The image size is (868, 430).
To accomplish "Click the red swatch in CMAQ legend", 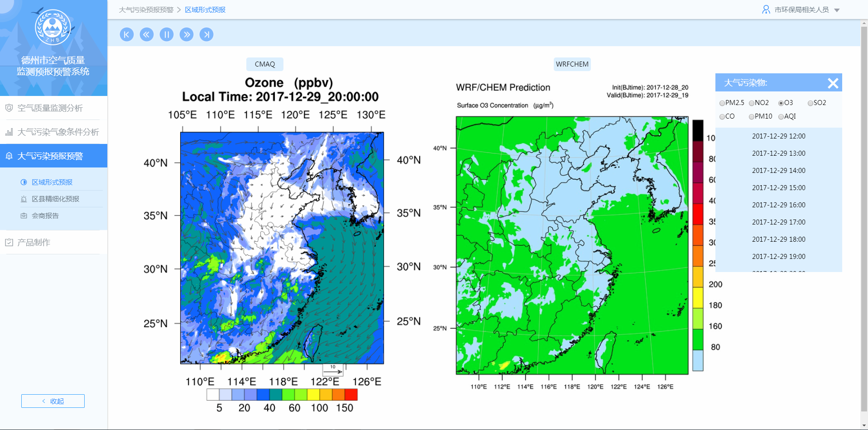I will pos(351,395).
